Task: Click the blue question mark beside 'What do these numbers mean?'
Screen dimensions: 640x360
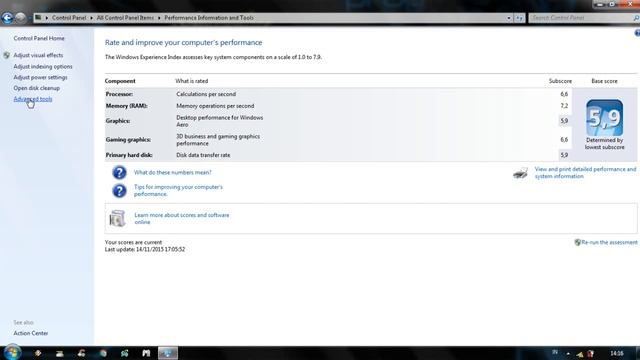Action: point(119,173)
